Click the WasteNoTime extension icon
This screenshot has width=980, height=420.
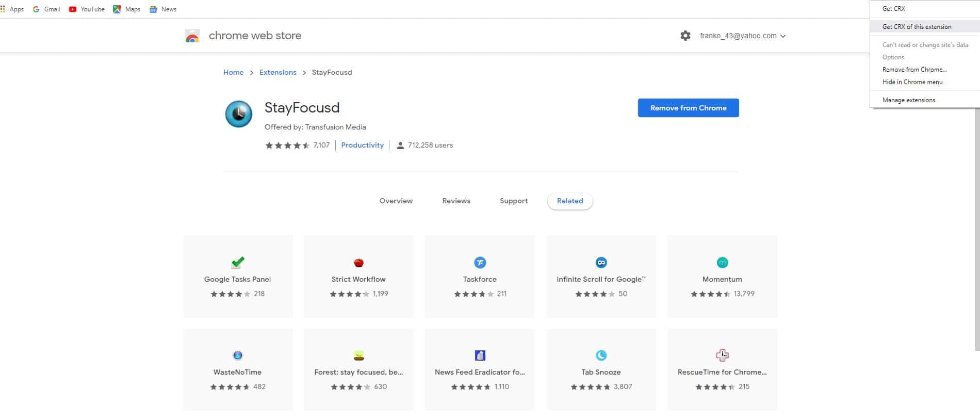point(238,355)
